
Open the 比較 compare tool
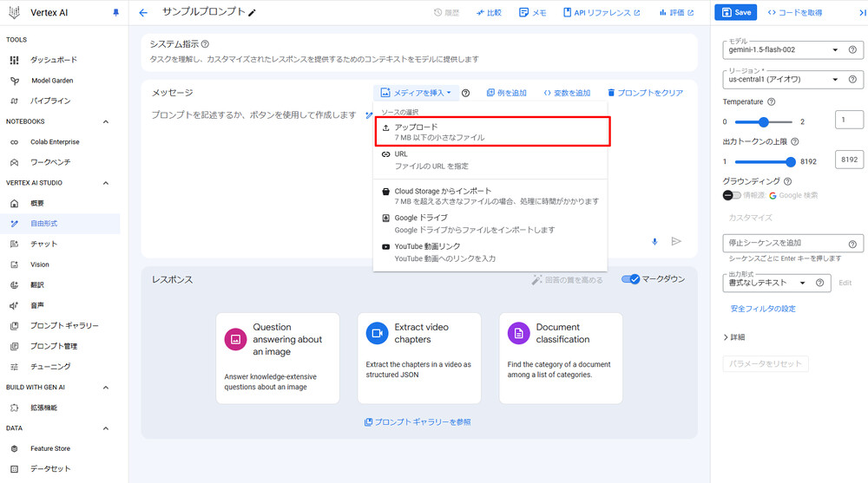click(489, 12)
